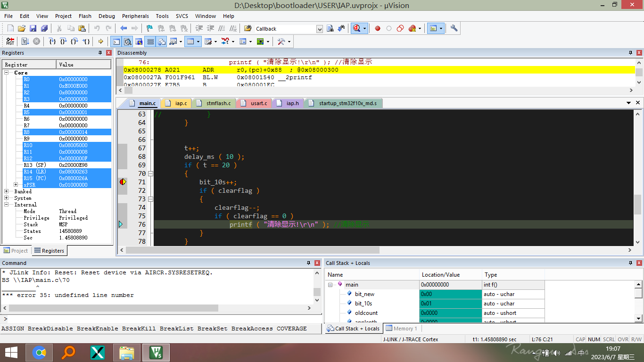The height and width of the screenshot is (362, 644).
Task: Insert a bookmark with the flag icon
Action: [x=149, y=29]
